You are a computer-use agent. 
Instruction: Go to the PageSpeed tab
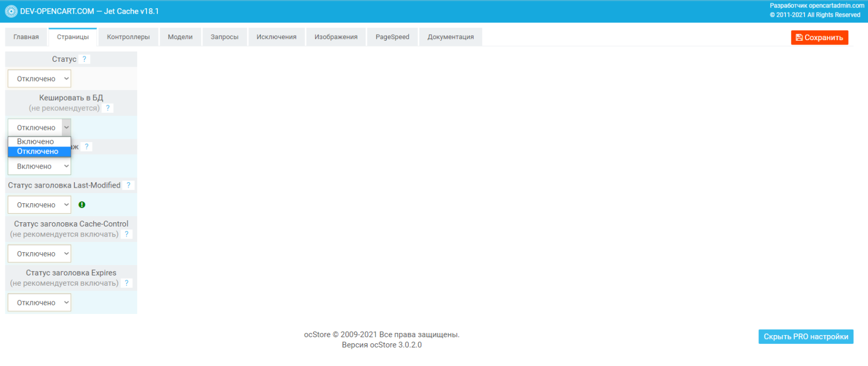tap(392, 37)
